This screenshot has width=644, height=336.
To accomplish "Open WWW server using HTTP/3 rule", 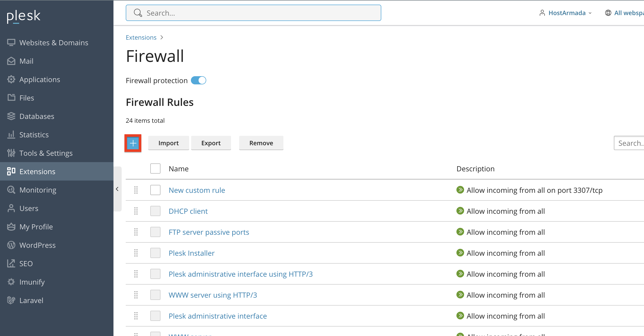I will (x=213, y=295).
